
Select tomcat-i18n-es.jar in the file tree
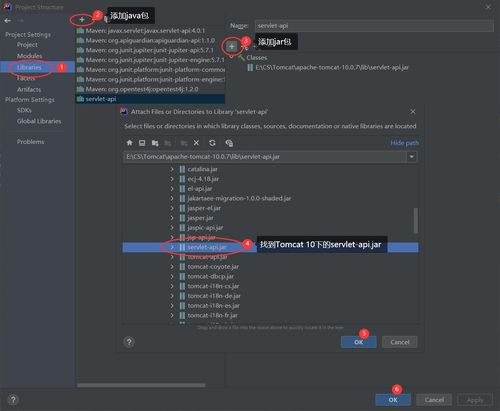214,306
